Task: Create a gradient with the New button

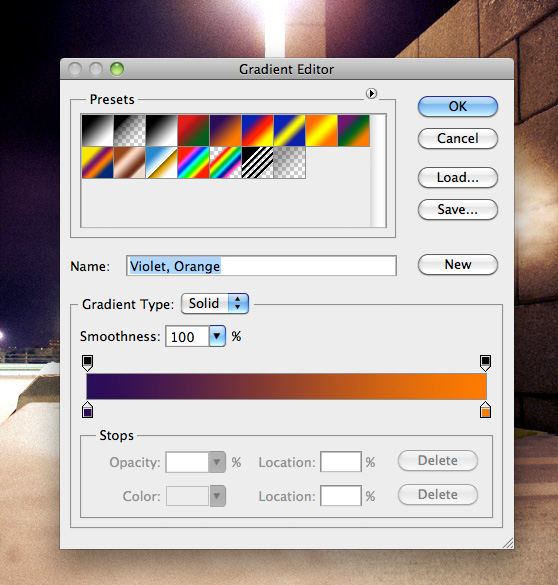Action: click(x=458, y=265)
